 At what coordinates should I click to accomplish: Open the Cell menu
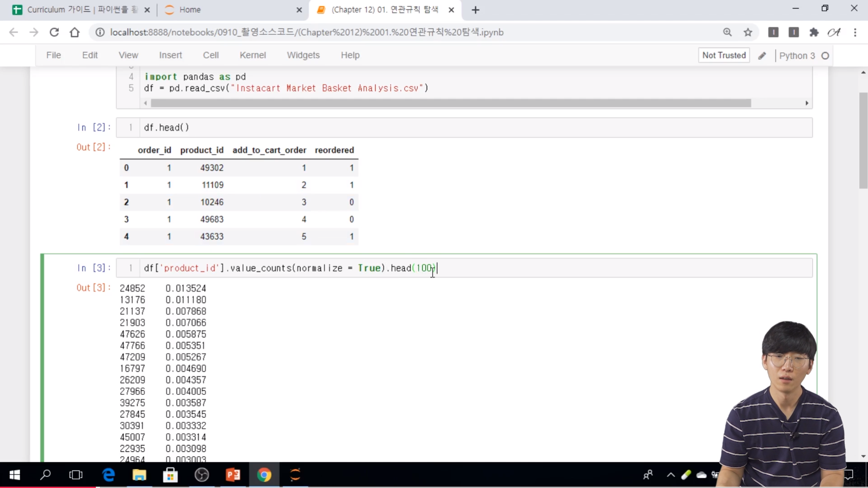[x=211, y=55]
